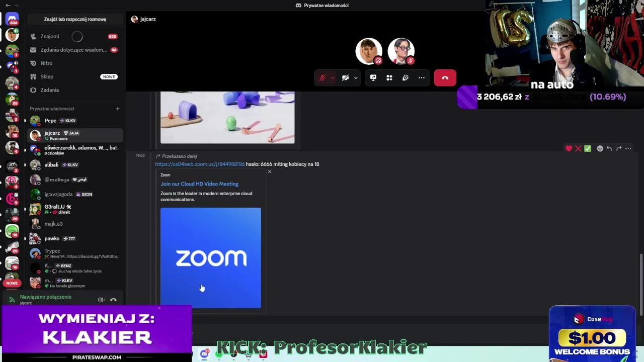Open the add reaction emoji picker
The width and height of the screenshot is (644, 362).
point(600,148)
